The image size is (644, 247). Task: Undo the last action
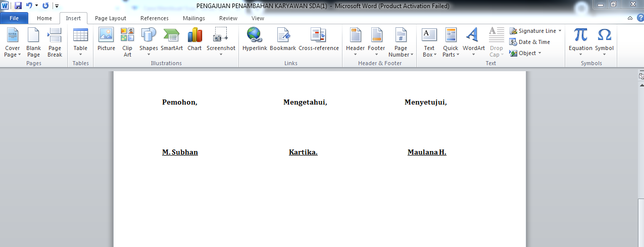29,6
